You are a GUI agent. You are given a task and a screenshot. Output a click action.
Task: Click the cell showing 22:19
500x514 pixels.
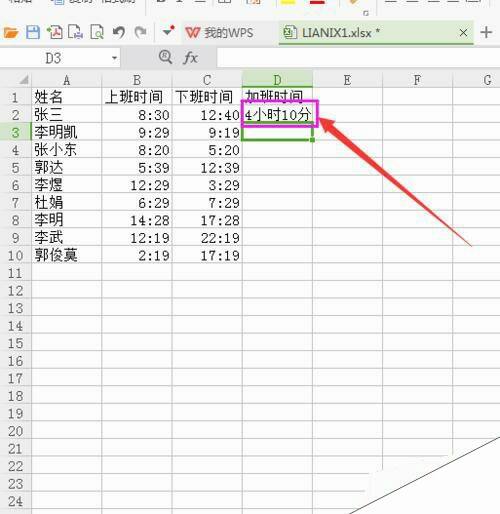pyautogui.click(x=207, y=238)
